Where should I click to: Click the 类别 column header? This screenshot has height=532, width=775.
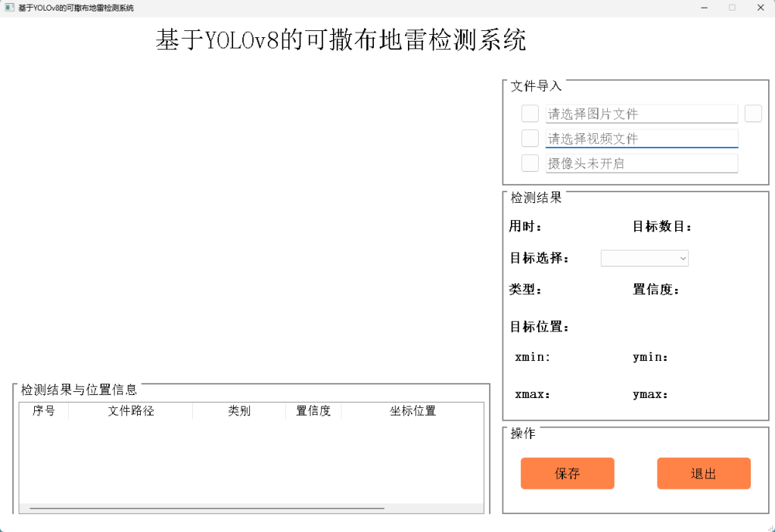click(238, 411)
